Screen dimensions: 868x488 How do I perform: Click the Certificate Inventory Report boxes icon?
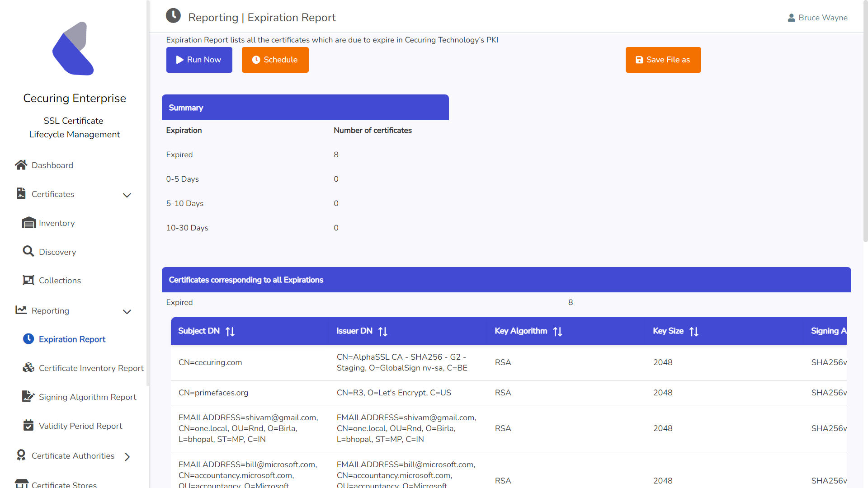[x=28, y=368]
